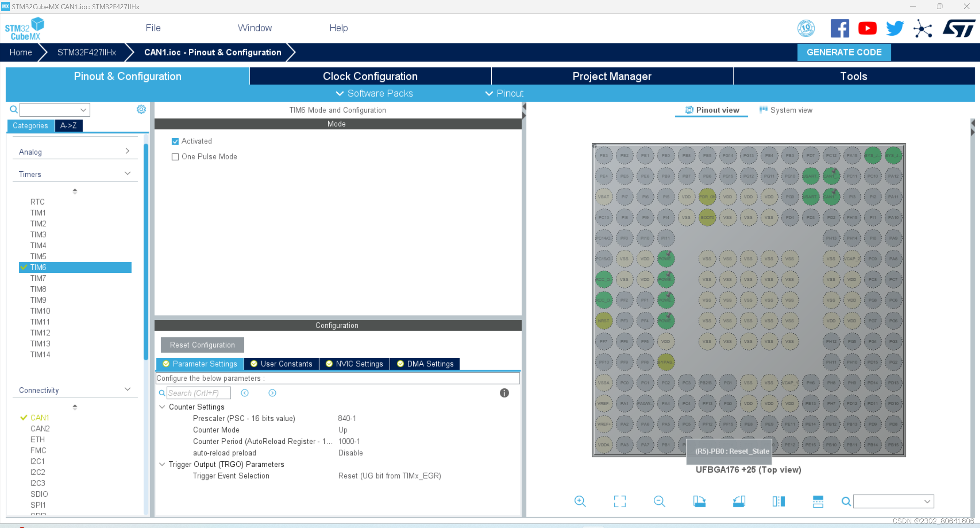Click the split-view columns icon in pinout toolbar

[x=778, y=501]
